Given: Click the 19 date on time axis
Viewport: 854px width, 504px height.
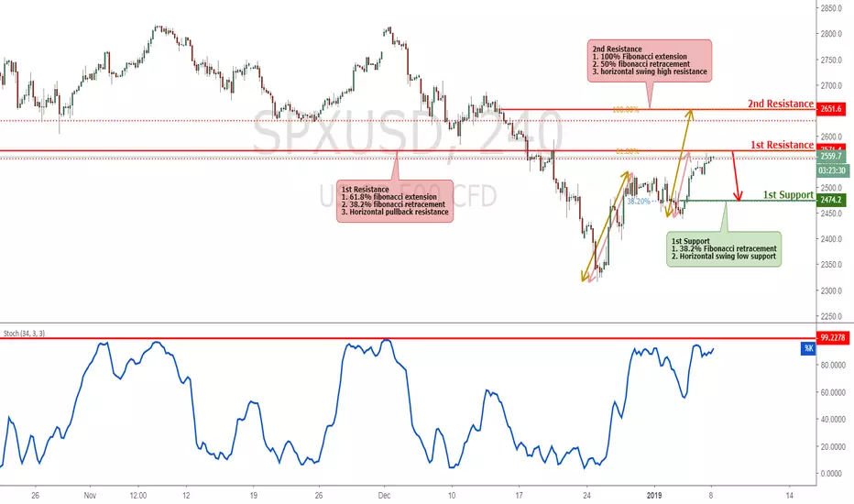Looking at the screenshot, I should coord(253,495).
